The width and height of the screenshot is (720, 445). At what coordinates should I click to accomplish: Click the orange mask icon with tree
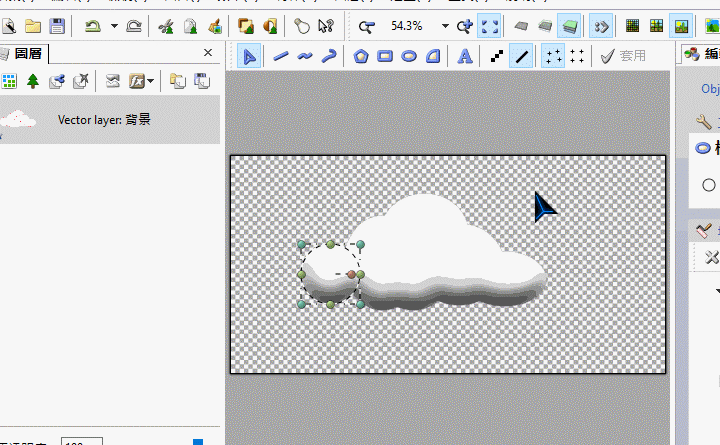[270, 26]
